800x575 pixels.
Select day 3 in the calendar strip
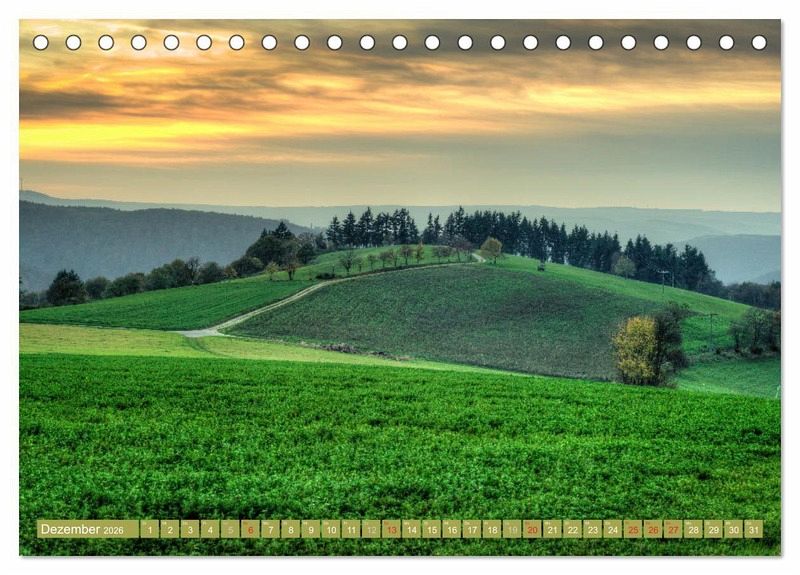click(190, 529)
